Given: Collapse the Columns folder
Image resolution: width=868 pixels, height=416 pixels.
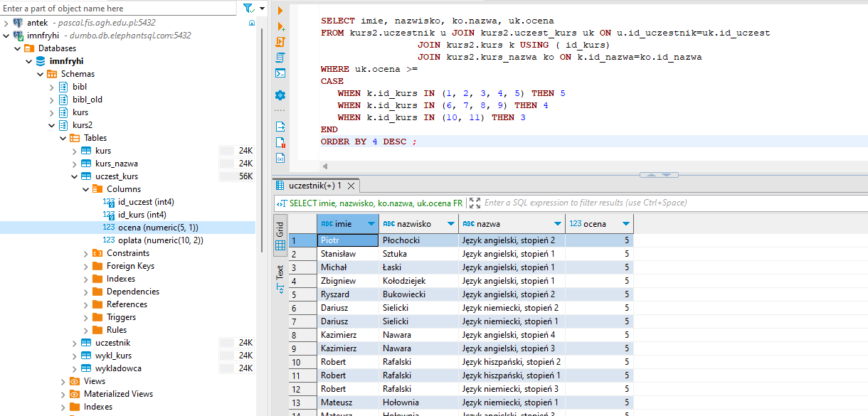Looking at the screenshot, I should 86,189.
